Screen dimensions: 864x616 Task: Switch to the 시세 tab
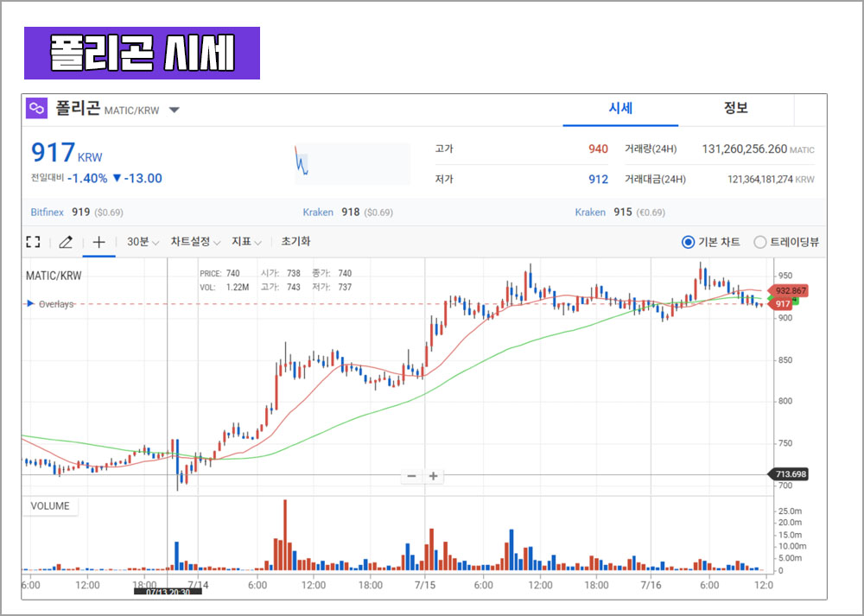tap(620, 109)
